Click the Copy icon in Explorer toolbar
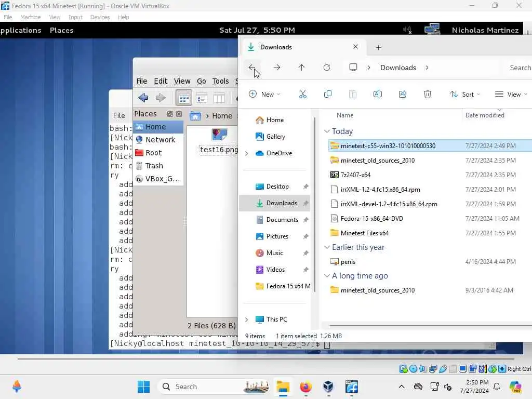 click(328, 94)
